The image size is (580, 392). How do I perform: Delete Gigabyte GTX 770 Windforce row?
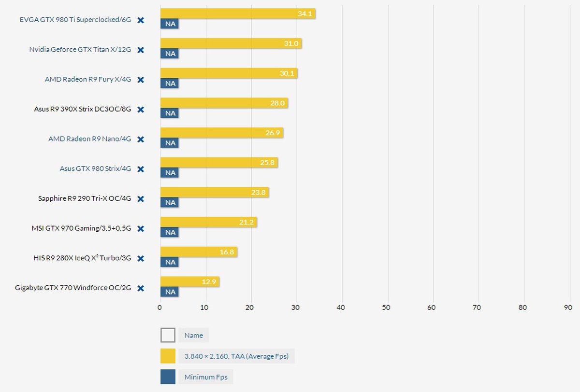[141, 288]
